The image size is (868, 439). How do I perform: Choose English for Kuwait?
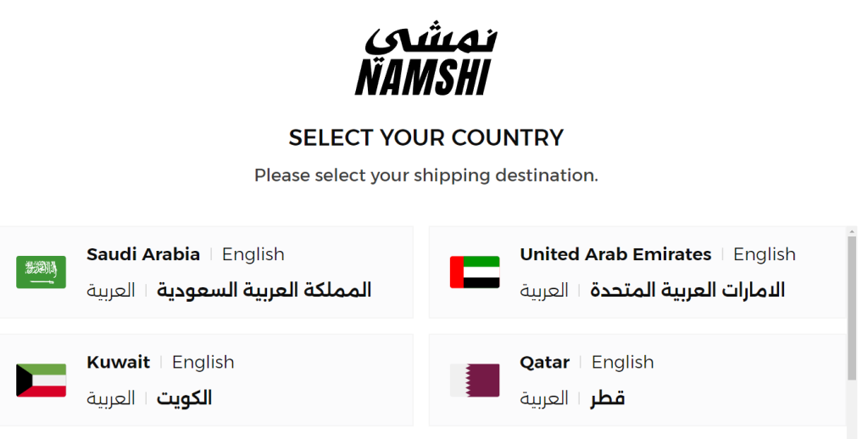(x=203, y=362)
